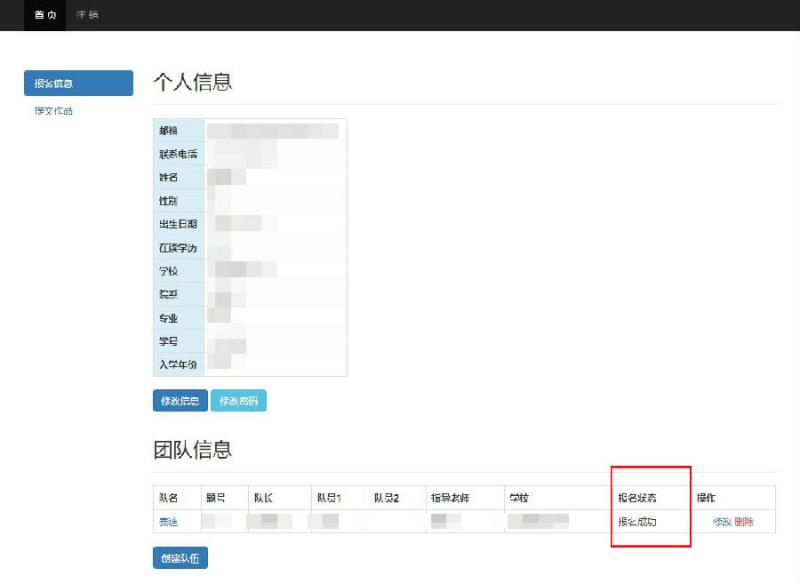Viewport: 800px width, 584px height.
Task: Click the 修改信息 button
Action: point(180,401)
